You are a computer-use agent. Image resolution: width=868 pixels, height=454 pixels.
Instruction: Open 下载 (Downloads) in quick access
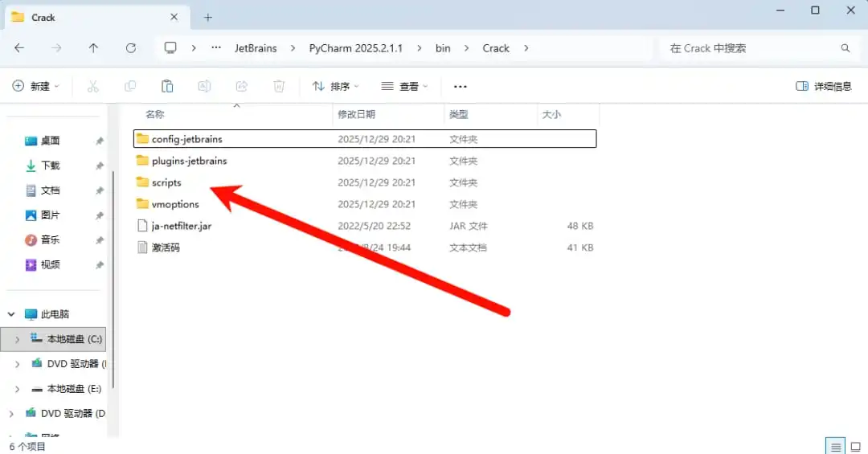51,166
